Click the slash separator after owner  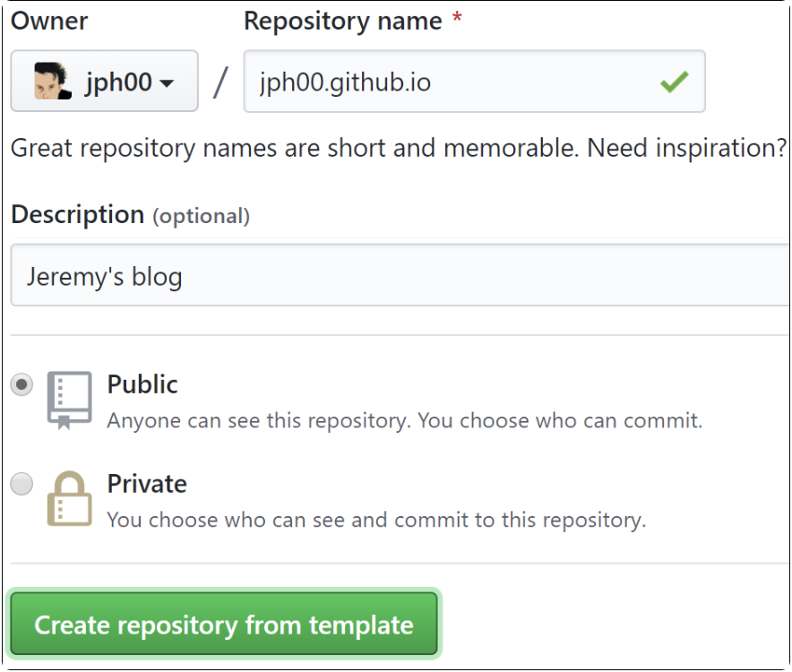pyautogui.click(x=220, y=83)
